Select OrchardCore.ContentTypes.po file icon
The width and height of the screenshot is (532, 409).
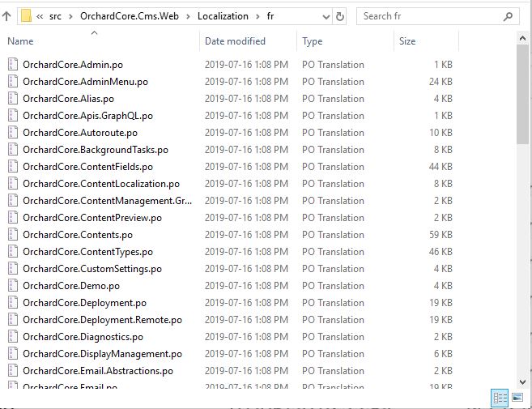coord(13,252)
